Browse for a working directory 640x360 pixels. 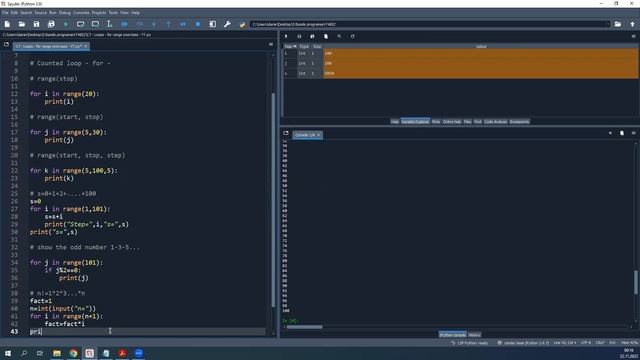(x=618, y=24)
